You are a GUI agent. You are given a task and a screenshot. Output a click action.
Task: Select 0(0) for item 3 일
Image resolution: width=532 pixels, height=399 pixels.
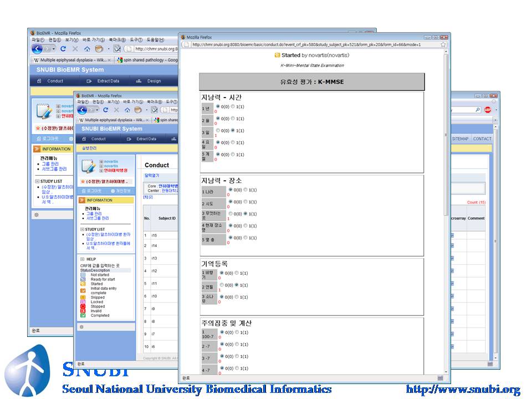[218, 130]
